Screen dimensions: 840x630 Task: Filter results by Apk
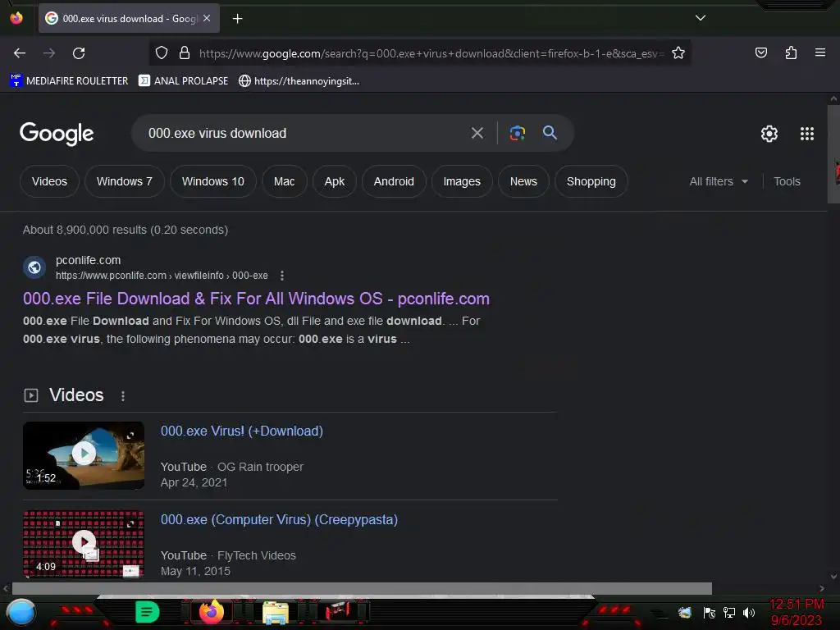pos(335,181)
